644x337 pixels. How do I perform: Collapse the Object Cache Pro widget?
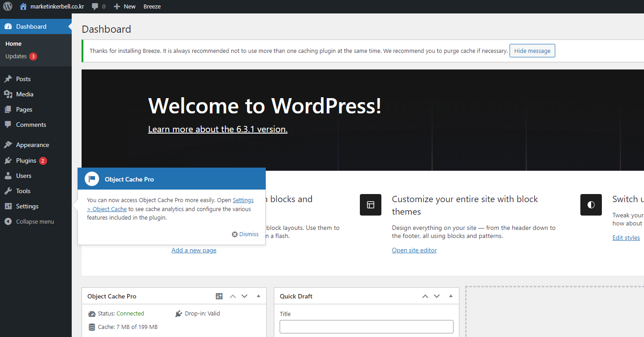259,296
